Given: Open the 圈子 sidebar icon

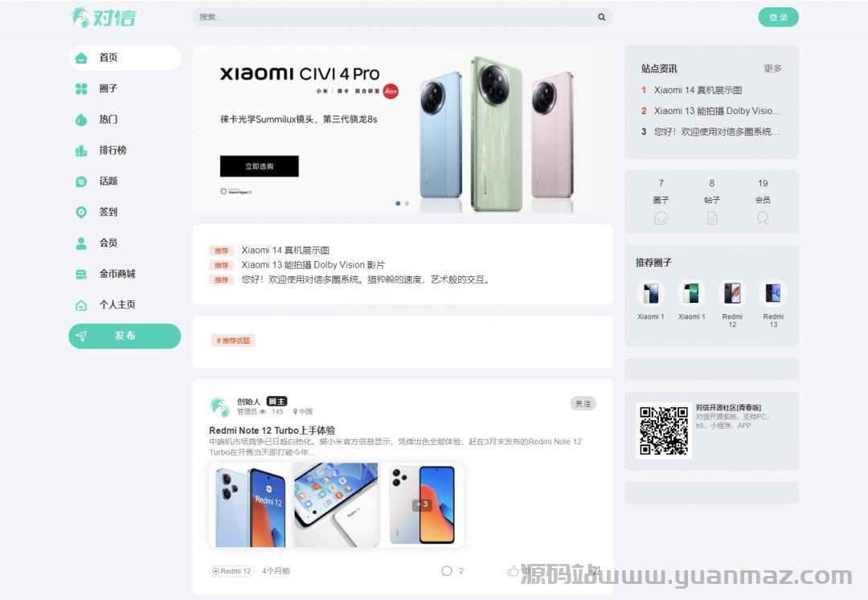Looking at the screenshot, I should point(81,88).
